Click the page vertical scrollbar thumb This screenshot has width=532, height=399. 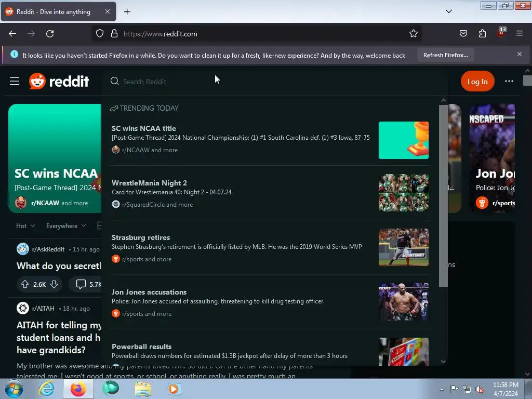(x=527, y=81)
